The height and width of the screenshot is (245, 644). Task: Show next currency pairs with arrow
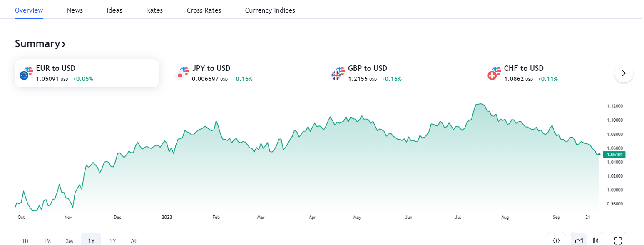coord(623,73)
